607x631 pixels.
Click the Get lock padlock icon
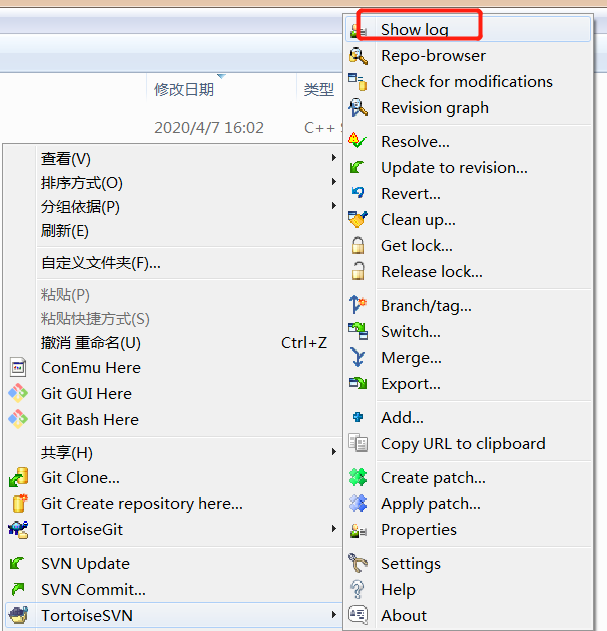358,245
